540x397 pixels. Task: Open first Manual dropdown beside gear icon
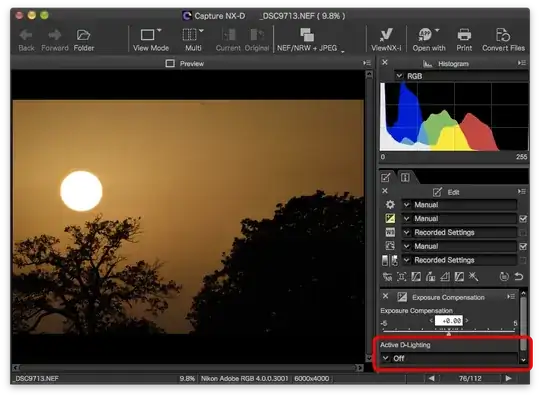pos(459,205)
